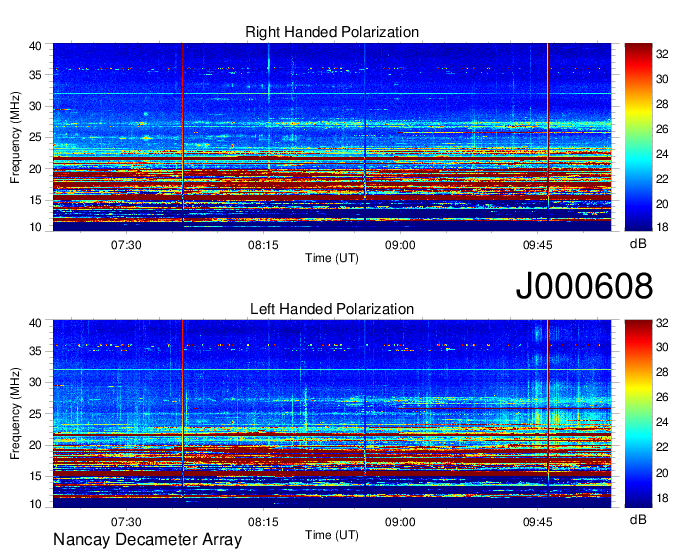The image size is (680, 552).
Task: Click the 26 dB value on Left Handed colorbar
Action: (x=662, y=397)
